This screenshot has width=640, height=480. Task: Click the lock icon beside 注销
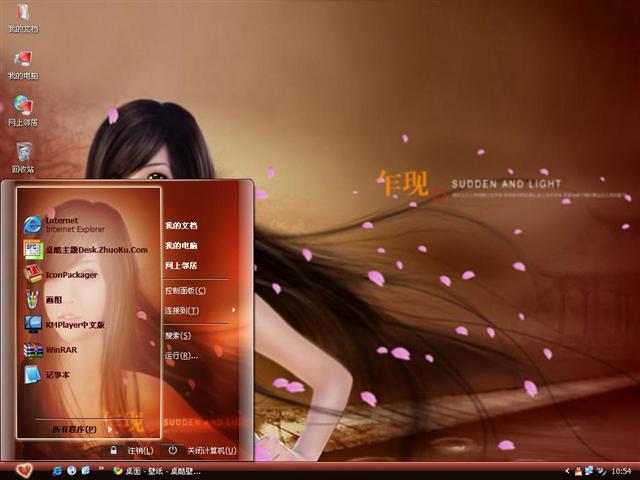point(113,450)
